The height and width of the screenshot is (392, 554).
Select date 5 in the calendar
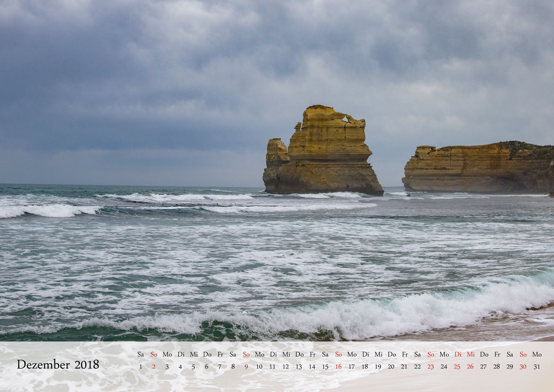[x=193, y=367]
